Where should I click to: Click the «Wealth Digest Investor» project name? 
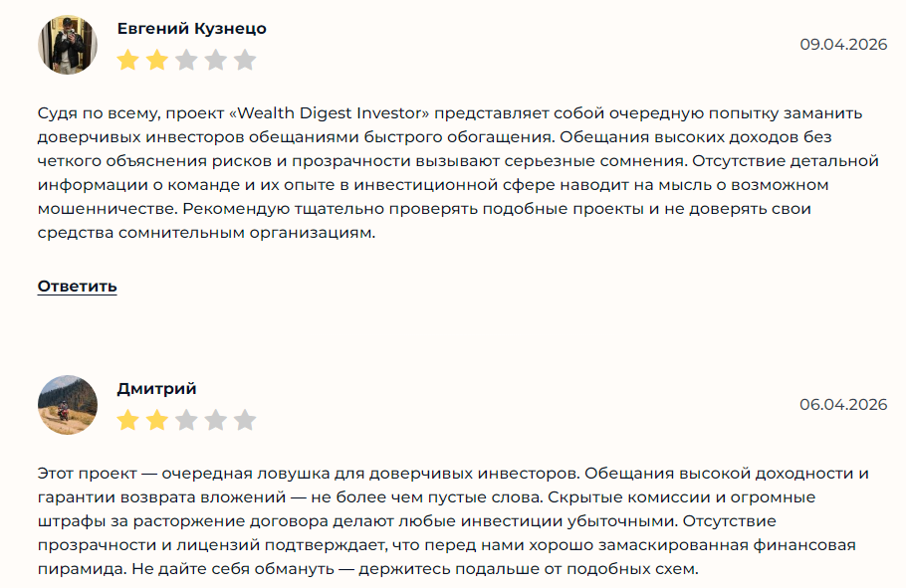(x=336, y=112)
